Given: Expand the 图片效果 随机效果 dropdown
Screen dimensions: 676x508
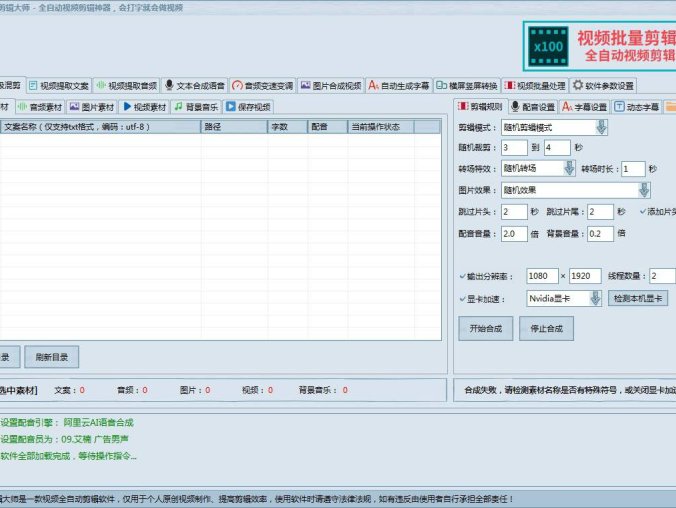Looking at the screenshot, I should [x=644, y=190].
